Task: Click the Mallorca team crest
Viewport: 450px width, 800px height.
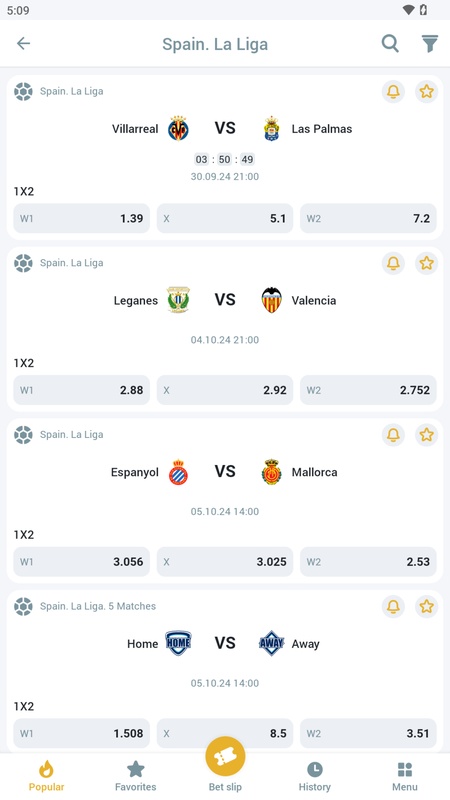Action: tap(271, 472)
